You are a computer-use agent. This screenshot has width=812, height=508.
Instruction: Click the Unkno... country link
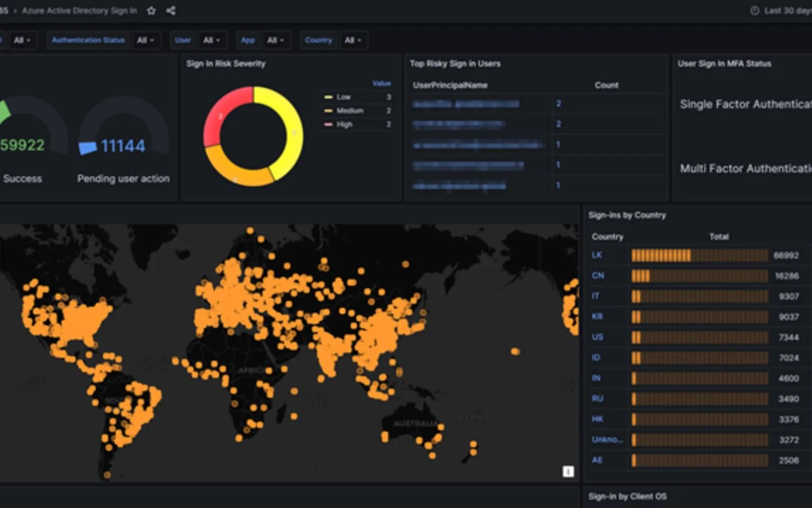pos(607,439)
